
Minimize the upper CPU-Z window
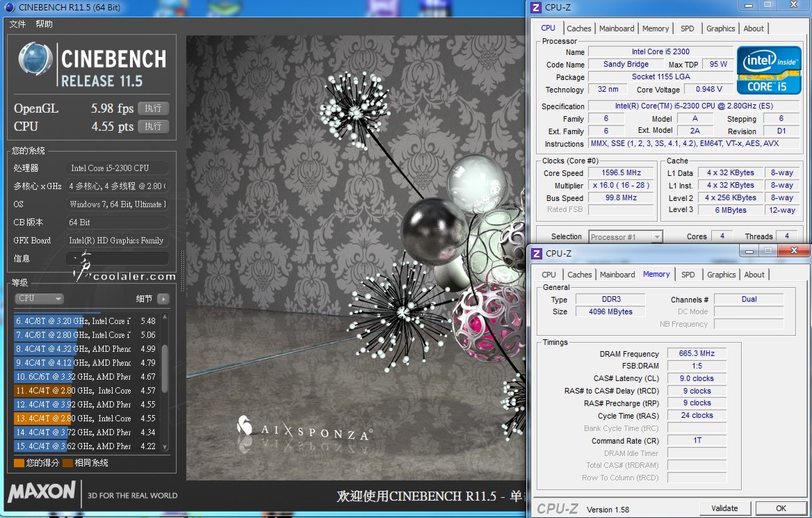[x=749, y=5]
